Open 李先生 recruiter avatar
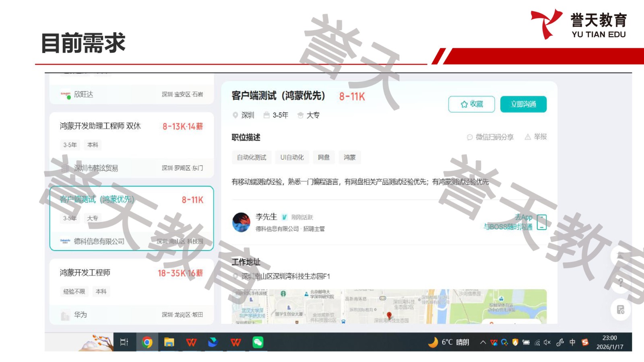 [241, 222]
